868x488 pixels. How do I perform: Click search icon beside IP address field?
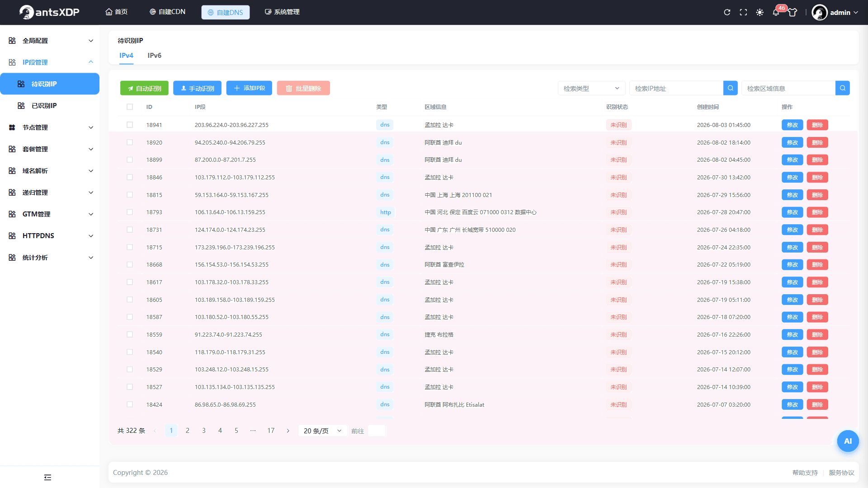click(x=731, y=88)
